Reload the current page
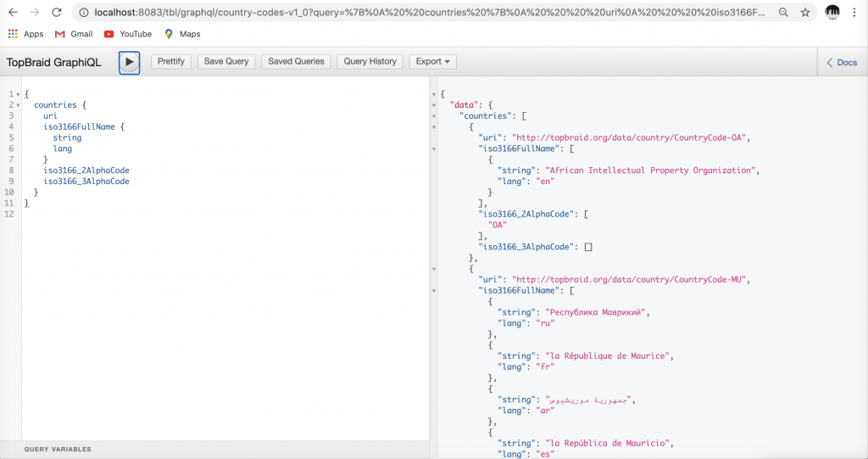Image resolution: width=868 pixels, height=459 pixels. tap(57, 12)
